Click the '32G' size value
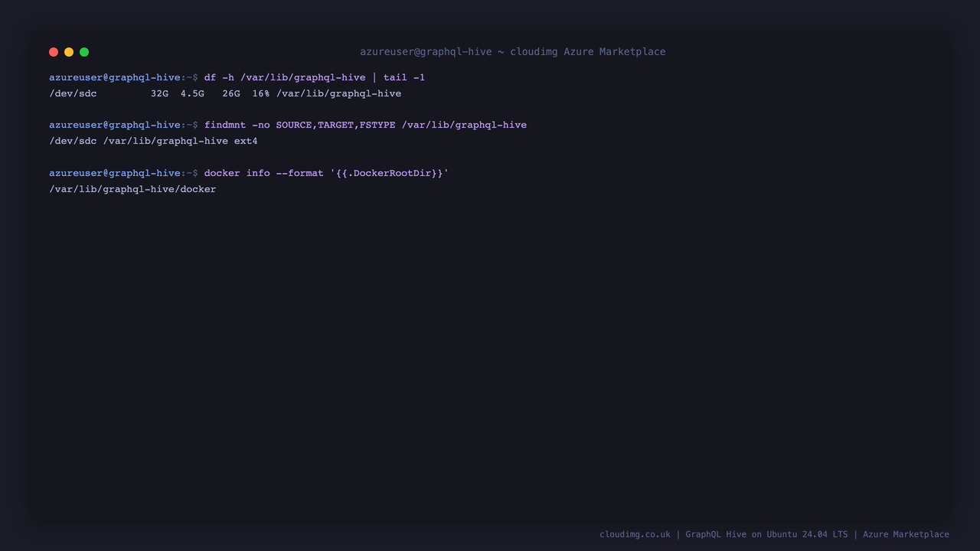The width and height of the screenshot is (980, 551). click(x=159, y=93)
